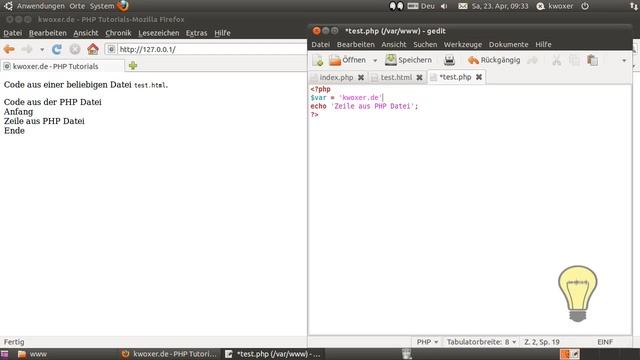
Task: Open the Firefox history dropdown arrow
Action: tap(42, 50)
